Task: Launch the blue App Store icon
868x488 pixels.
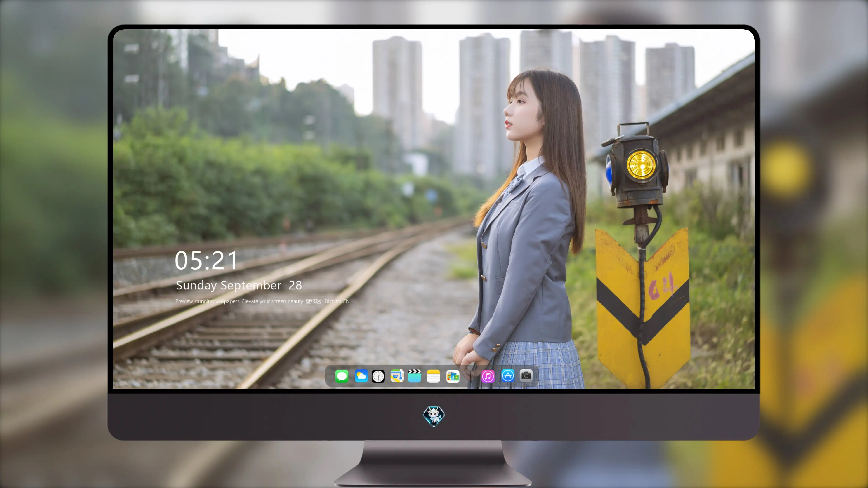Action: (508, 375)
